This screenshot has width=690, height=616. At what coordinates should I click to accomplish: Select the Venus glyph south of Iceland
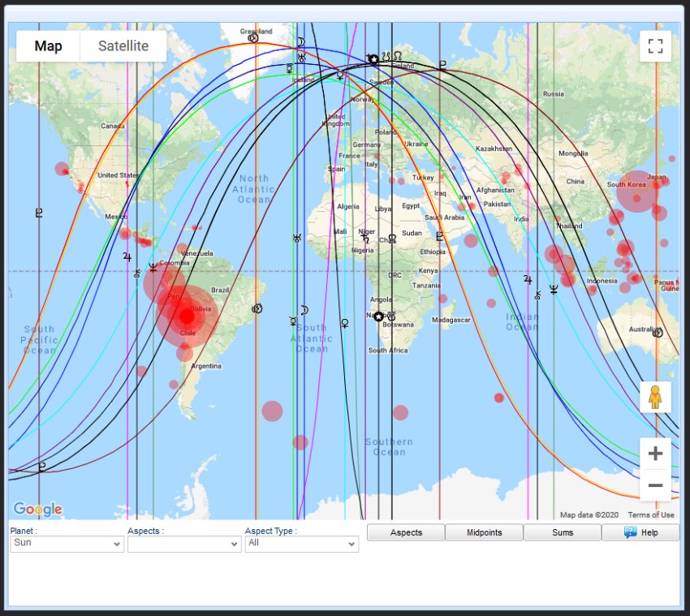(x=339, y=75)
